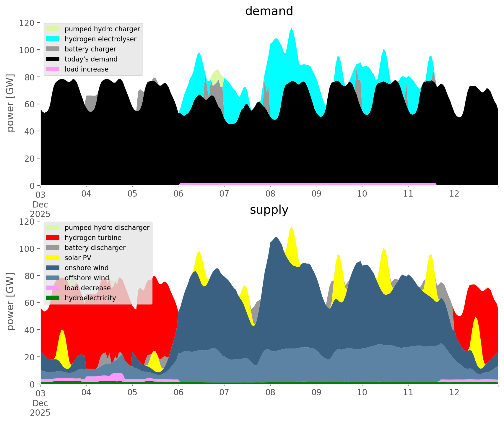Click the 100 y-axis tick on demand chart
The height and width of the screenshot is (423, 504).
(27, 50)
